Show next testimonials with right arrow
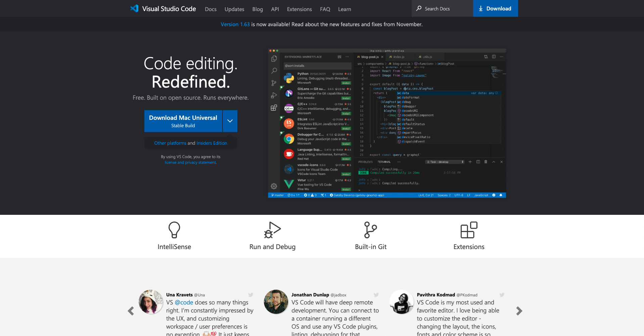 [x=519, y=311]
